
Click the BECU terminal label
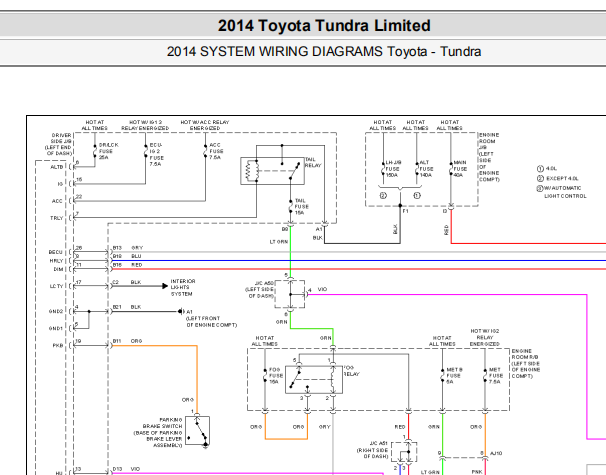[x=56, y=252]
